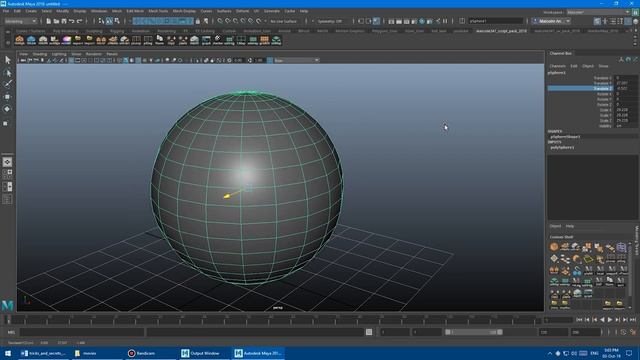Image resolution: width=640 pixels, height=360 pixels.
Task: Open the shelf tab chooser above gear
Action: (8, 32)
